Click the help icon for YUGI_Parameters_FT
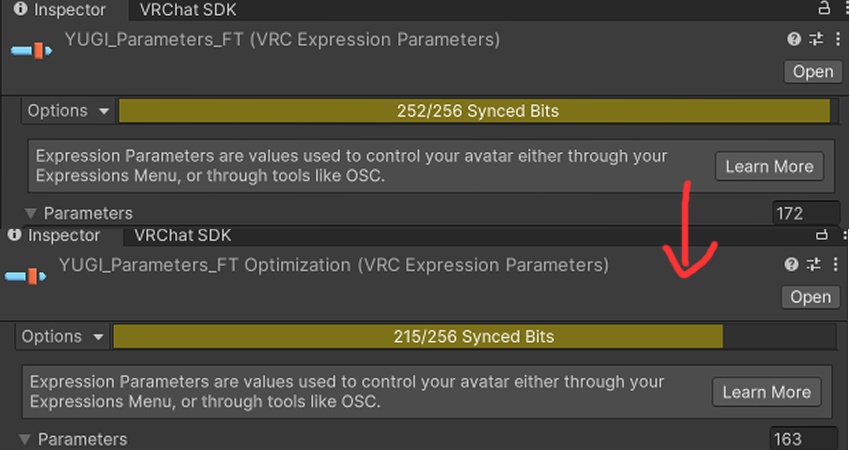 794,39
